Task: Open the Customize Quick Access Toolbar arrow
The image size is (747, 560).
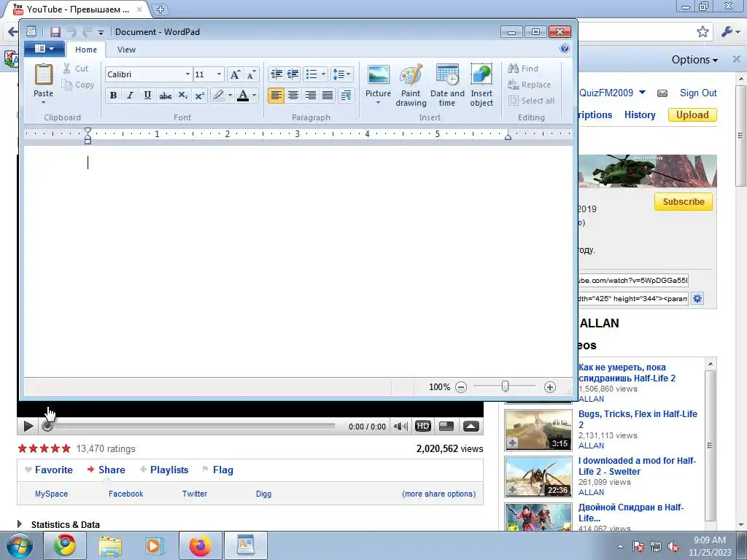Action: pyautogui.click(x=101, y=32)
